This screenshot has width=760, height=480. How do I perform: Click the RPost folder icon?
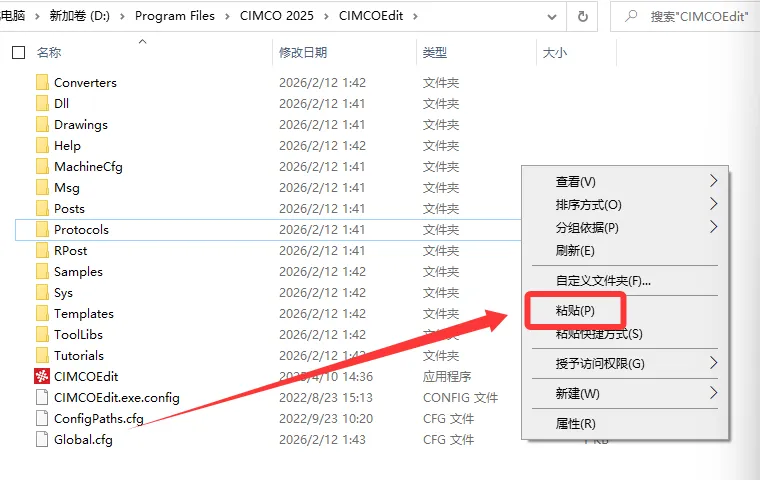click(x=42, y=251)
